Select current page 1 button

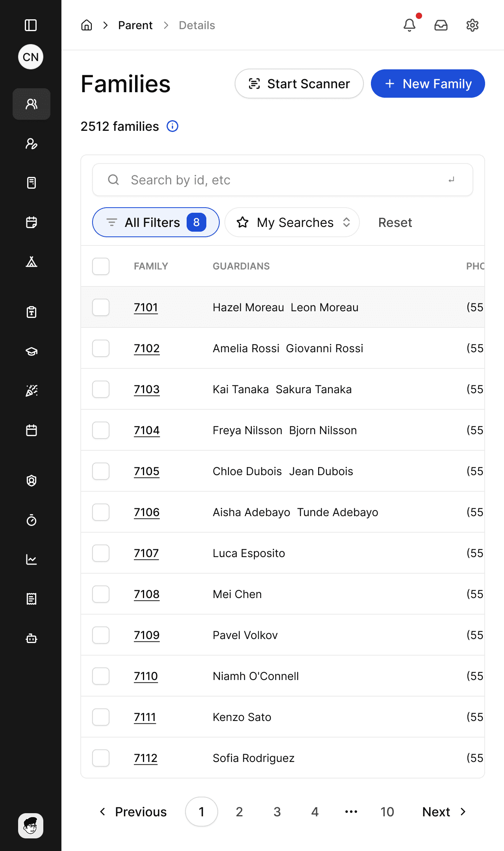coord(202,812)
